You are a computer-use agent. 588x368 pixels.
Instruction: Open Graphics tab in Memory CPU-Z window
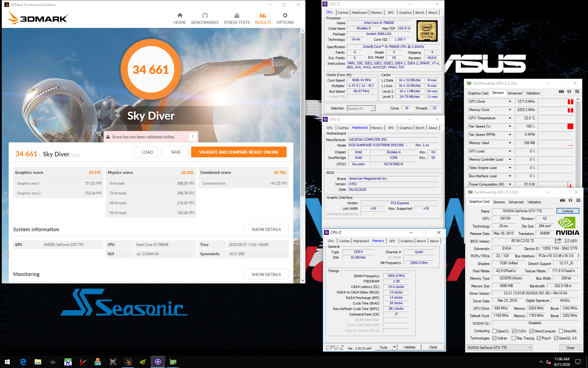pos(407,241)
